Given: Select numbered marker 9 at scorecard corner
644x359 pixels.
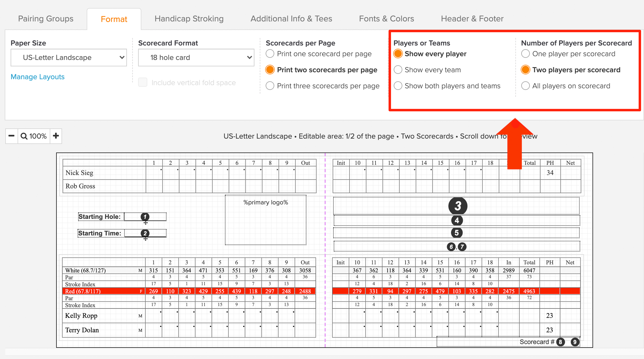Looking at the screenshot, I should [575, 342].
